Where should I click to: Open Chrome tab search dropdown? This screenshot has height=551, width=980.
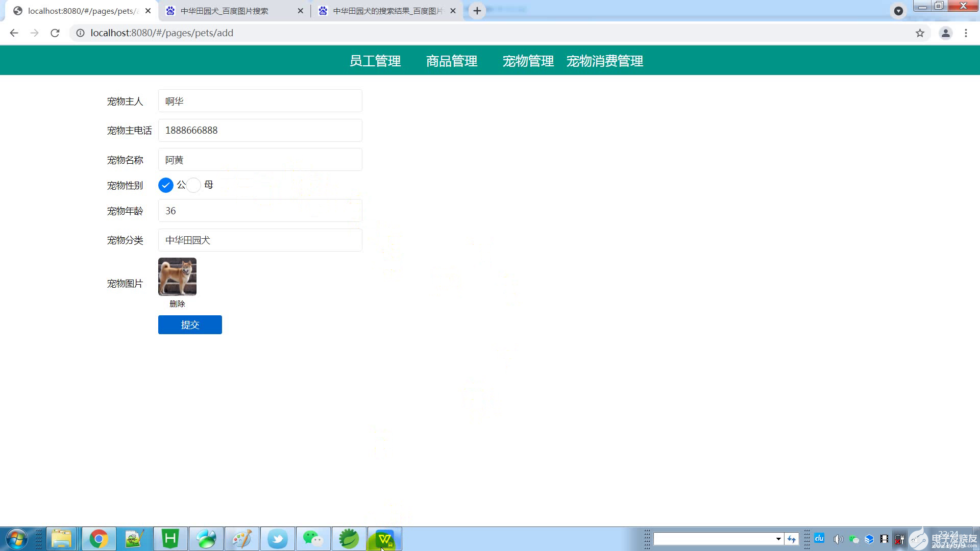click(898, 11)
